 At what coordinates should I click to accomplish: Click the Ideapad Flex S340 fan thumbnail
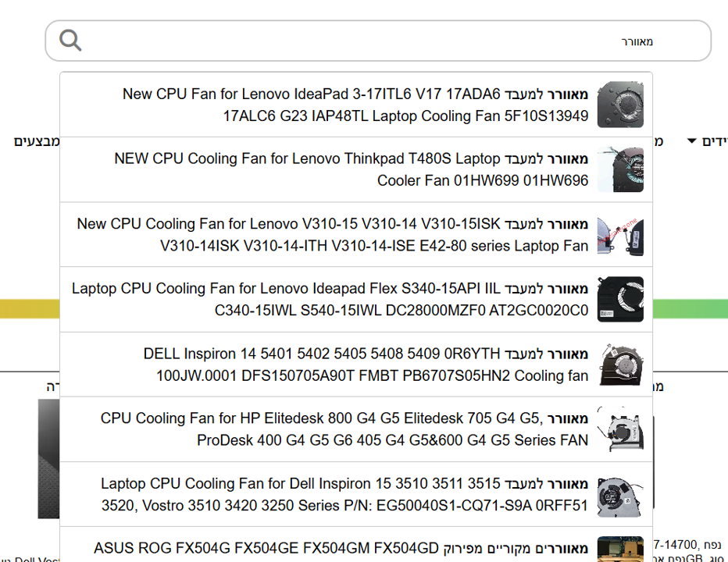point(620,299)
